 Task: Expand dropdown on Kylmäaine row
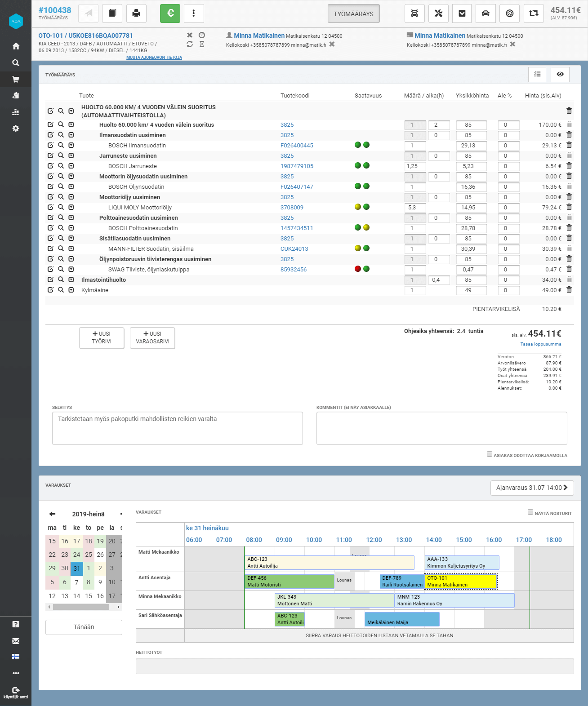click(x=71, y=290)
